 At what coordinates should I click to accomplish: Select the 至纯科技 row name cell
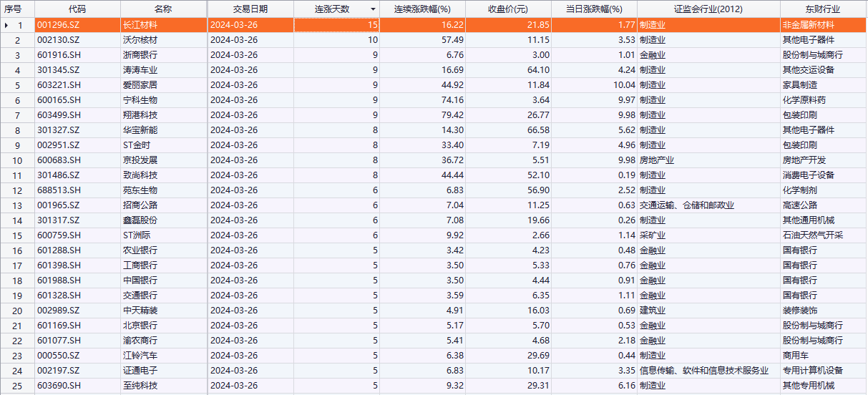[140, 386]
